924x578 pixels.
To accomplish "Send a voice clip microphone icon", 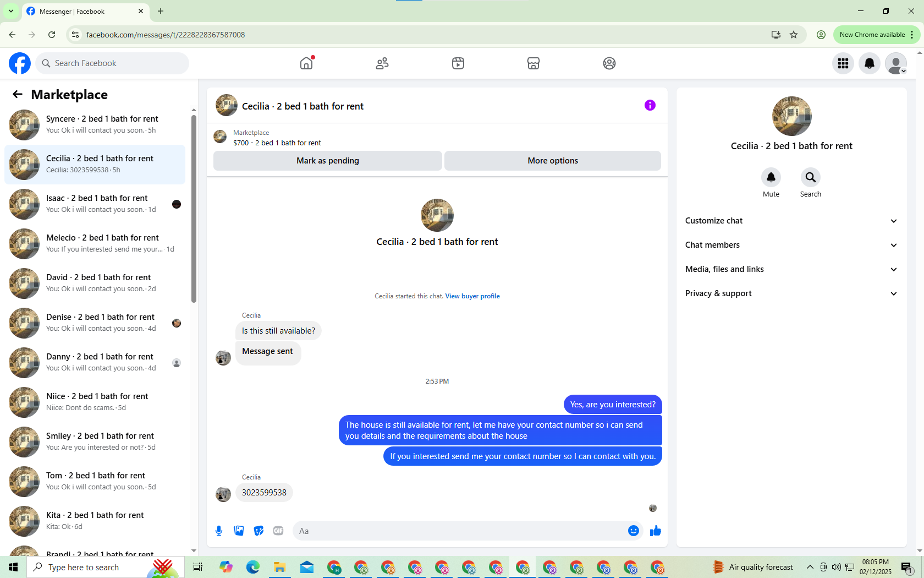I will pyautogui.click(x=219, y=531).
